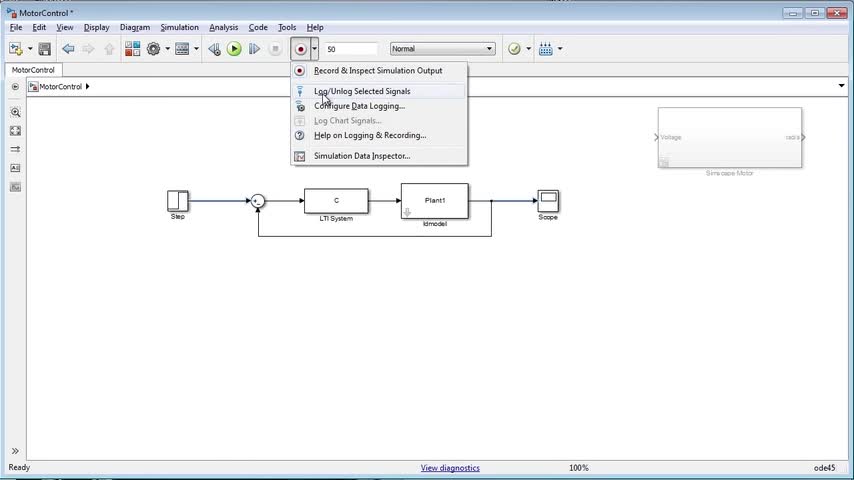854x480 pixels.
Task: Click the Annotation palette icon
Action: [x=15, y=168]
